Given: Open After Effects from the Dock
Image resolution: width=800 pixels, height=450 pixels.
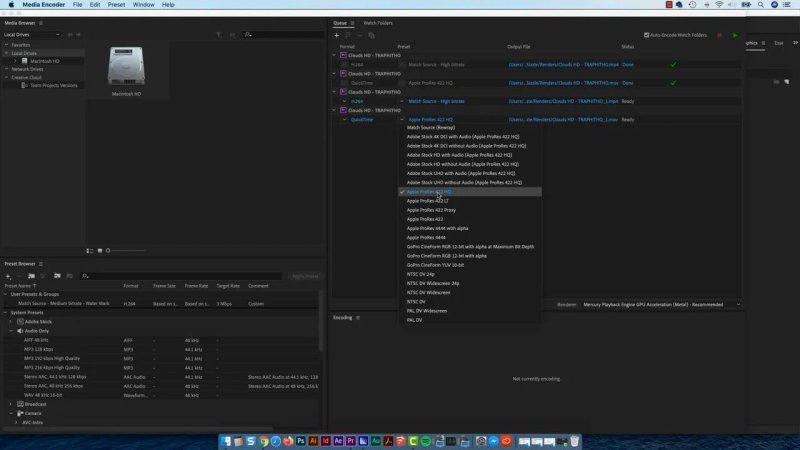Looking at the screenshot, I should [x=338, y=441].
